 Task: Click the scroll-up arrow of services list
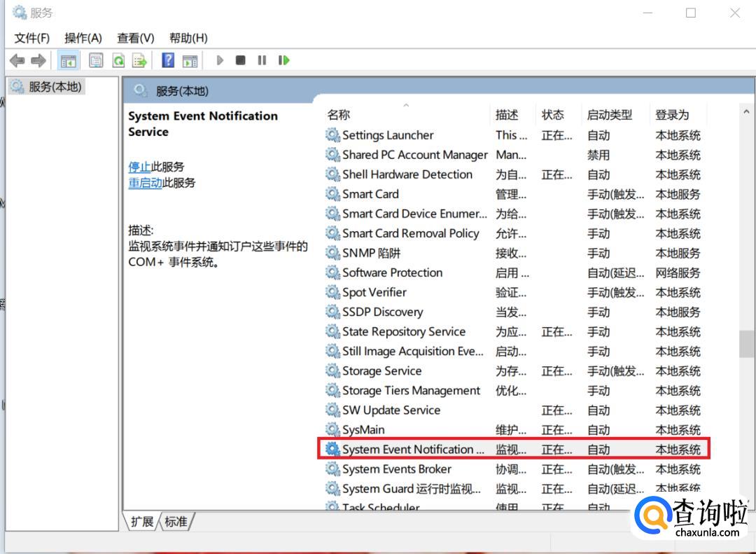click(x=745, y=112)
